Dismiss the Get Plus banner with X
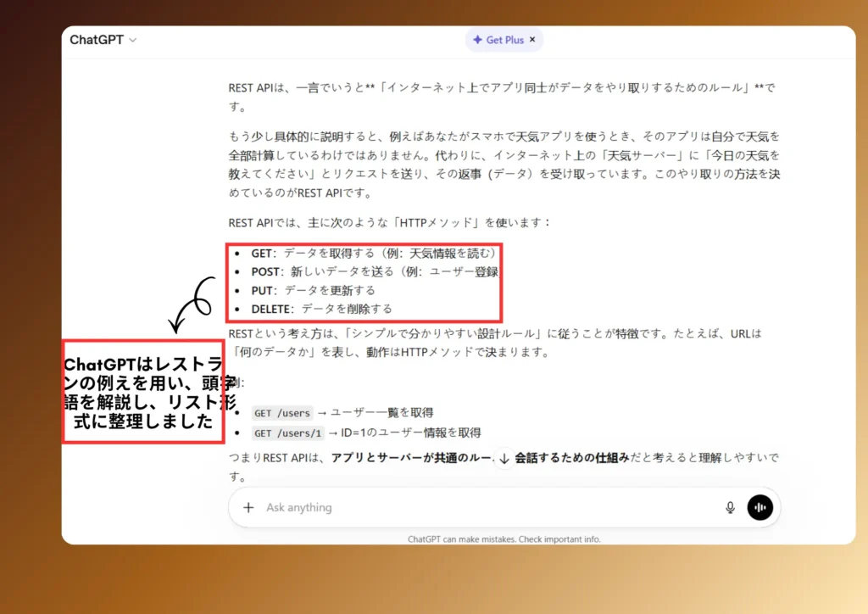Screen dimensions: 868x614 click(532, 39)
